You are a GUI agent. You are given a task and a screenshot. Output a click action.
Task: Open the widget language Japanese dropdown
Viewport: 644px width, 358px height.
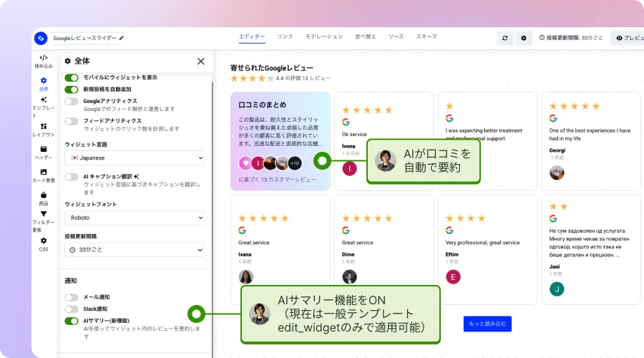pos(135,158)
